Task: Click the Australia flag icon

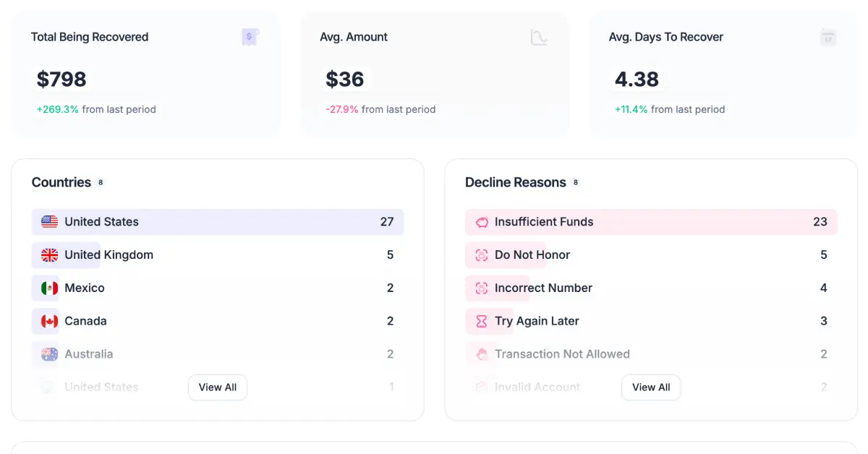Action: tap(49, 354)
